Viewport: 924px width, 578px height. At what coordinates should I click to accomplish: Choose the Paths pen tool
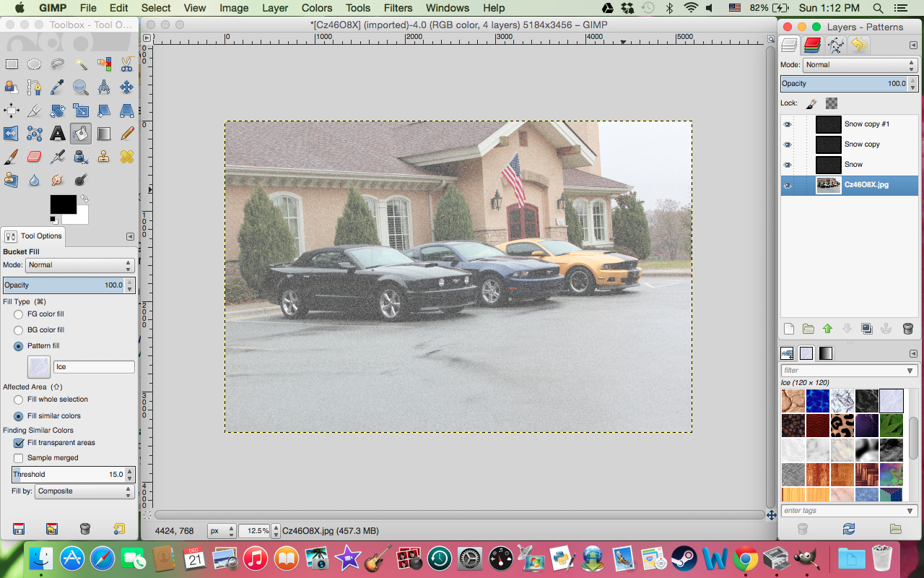pyautogui.click(x=34, y=87)
